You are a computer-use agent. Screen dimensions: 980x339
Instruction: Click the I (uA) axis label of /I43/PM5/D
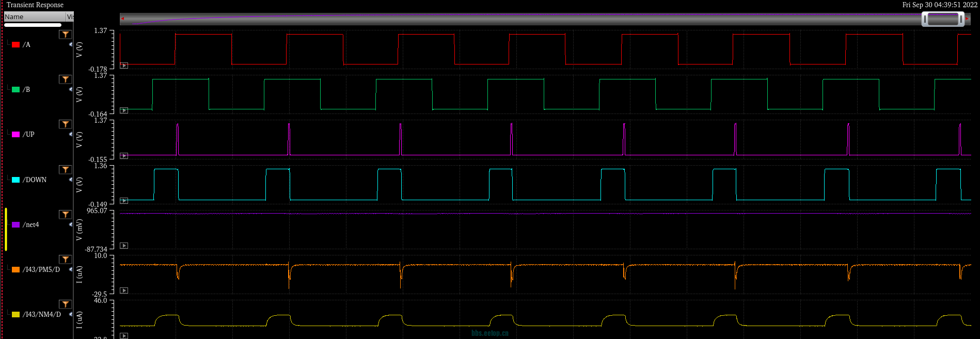79,275
